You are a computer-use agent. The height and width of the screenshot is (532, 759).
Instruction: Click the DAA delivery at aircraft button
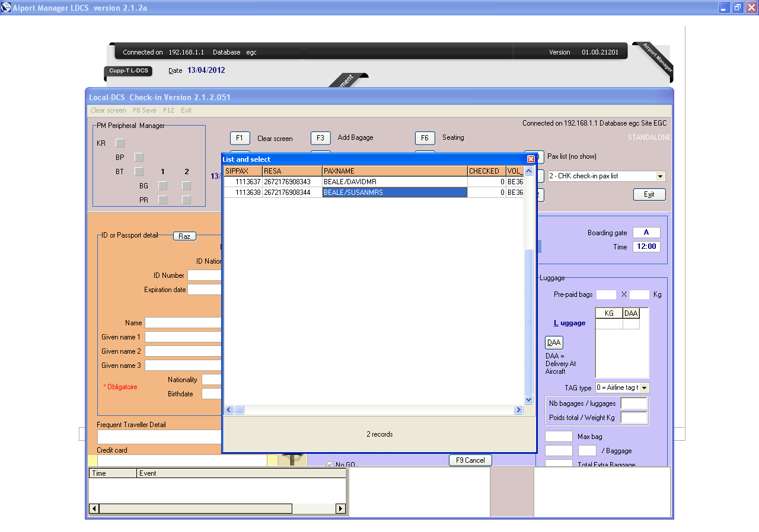click(554, 342)
